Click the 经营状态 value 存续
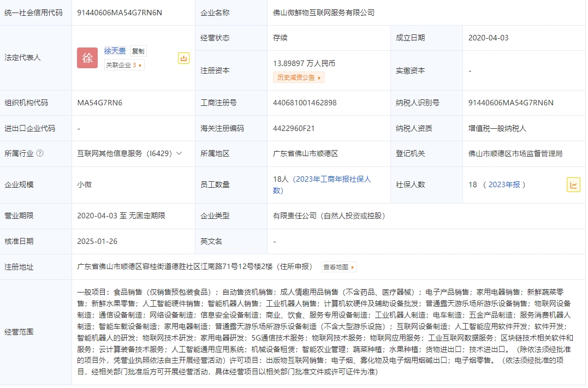 pos(280,38)
